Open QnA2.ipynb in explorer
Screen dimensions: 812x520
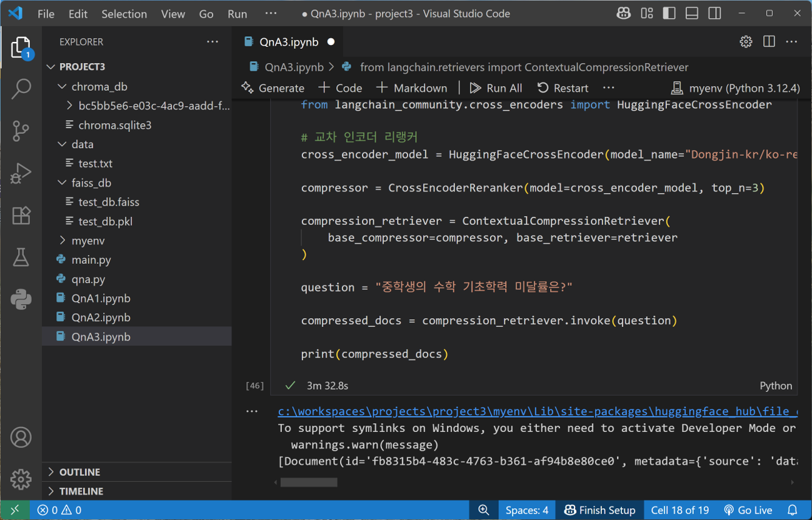(137, 317)
